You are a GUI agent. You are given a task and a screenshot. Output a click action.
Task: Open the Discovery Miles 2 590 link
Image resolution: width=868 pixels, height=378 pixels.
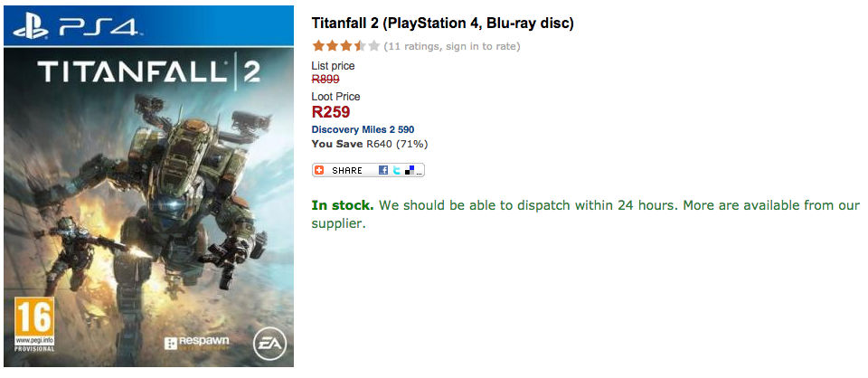coord(363,130)
